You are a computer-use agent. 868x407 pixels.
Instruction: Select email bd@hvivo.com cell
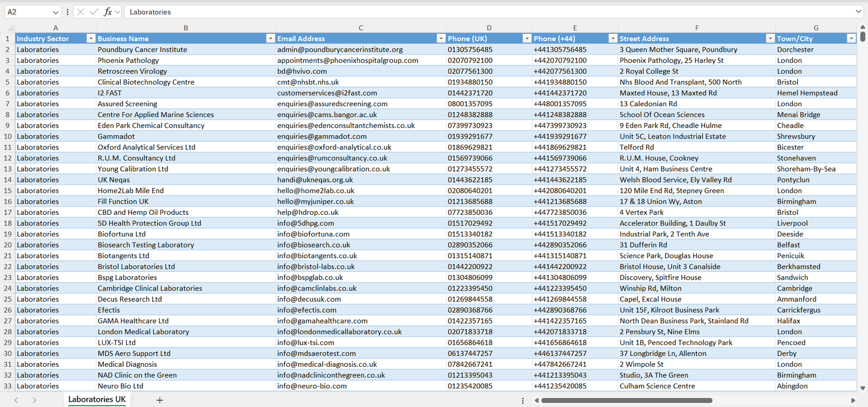[x=360, y=71]
